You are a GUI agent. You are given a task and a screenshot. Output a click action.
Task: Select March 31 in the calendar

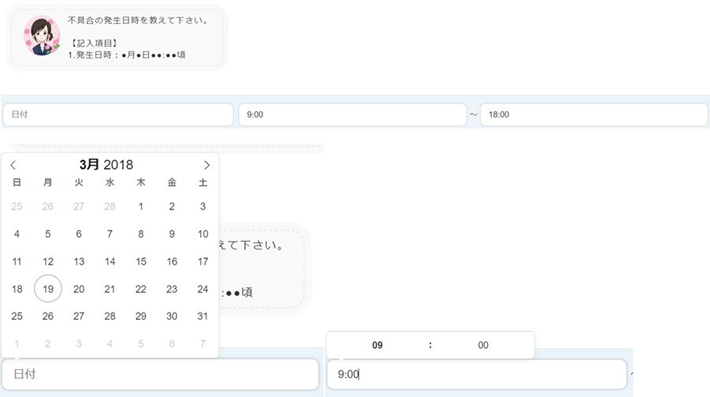[203, 316]
